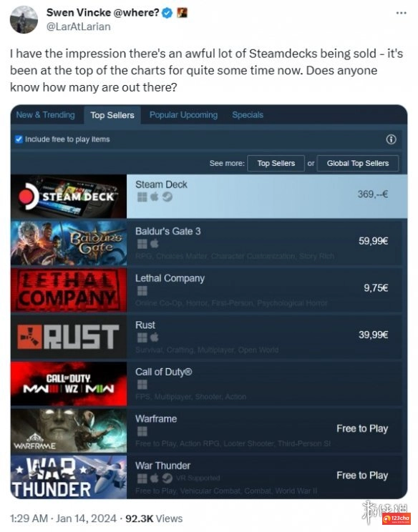The width and height of the screenshot is (418, 532).
Task: Click the Rust game thumbnail
Action: pyautogui.click(x=69, y=337)
